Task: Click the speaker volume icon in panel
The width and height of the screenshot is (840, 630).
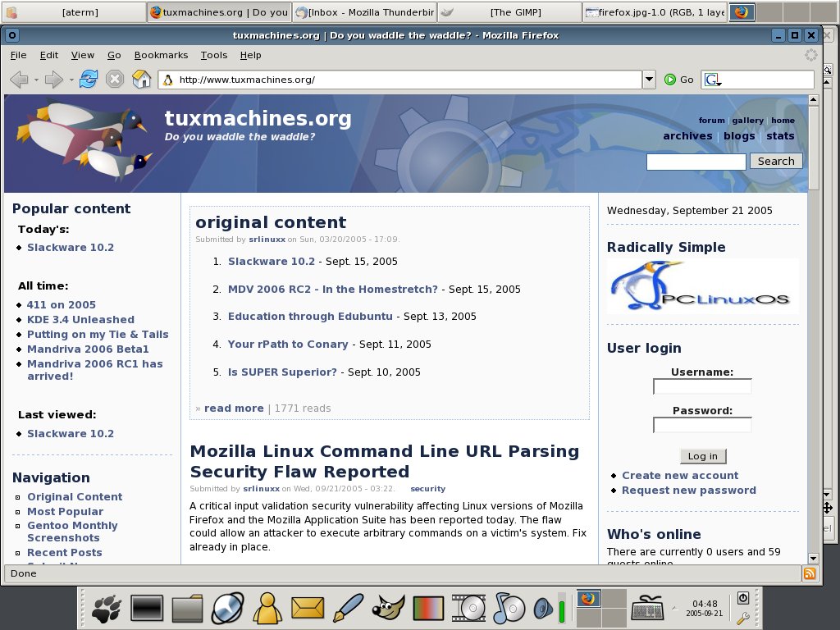Action: click(x=543, y=608)
